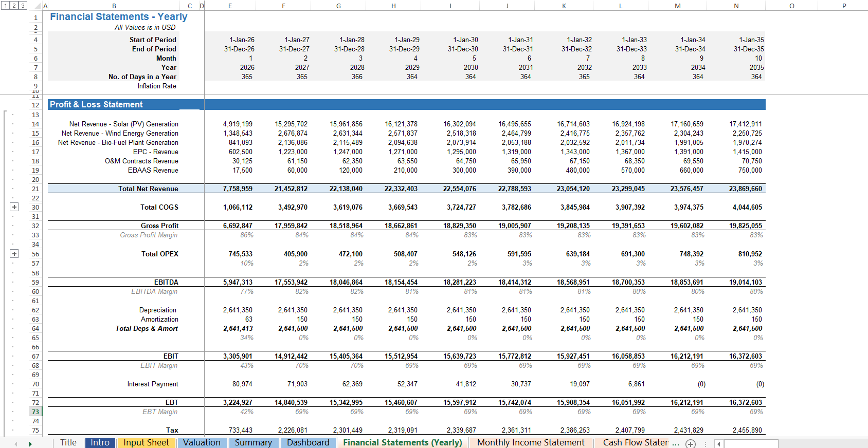Switch to the Dashboard sheet tab
868x448 pixels.
(308, 443)
